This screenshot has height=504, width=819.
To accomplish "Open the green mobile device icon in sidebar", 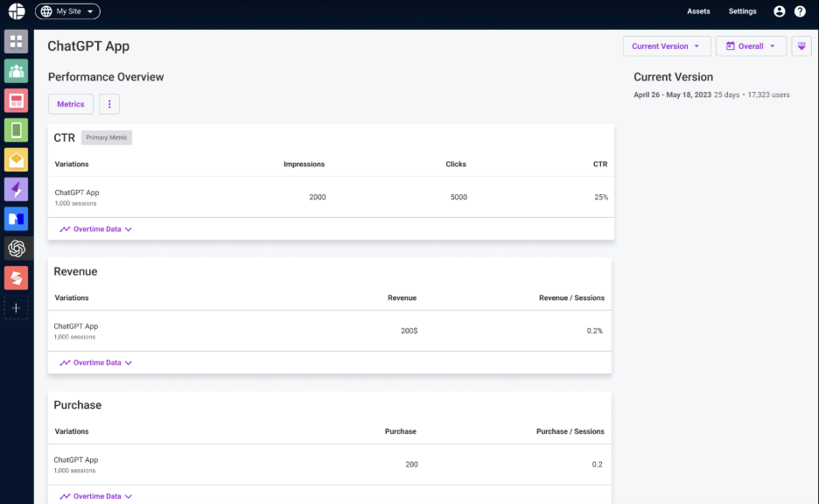I will [x=17, y=130].
